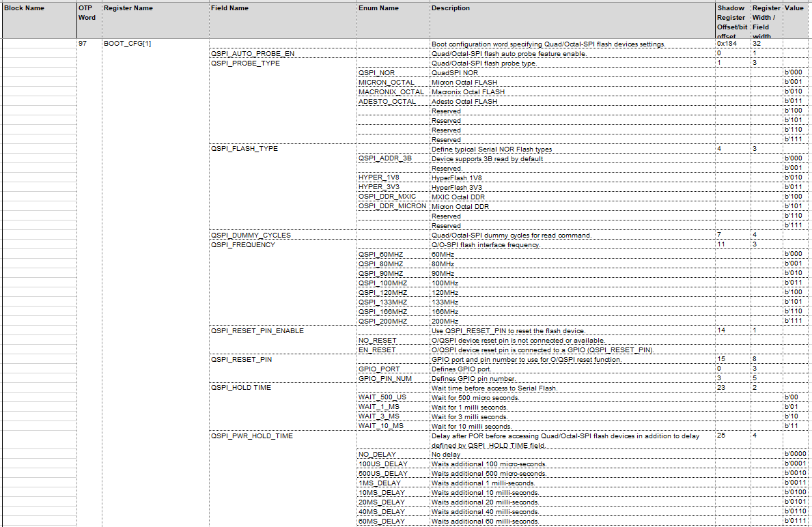Select the QSPI_RESET_PIN field cell
Viewport: 812px width, 527px height.
(x=283, y=360)
